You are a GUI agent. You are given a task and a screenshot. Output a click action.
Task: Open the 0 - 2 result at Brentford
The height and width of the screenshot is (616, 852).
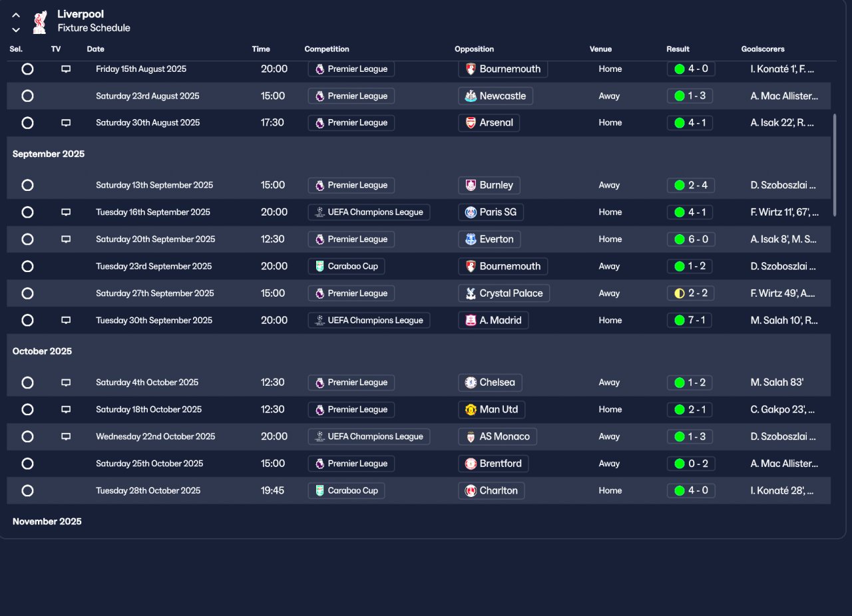click(691, 464)
